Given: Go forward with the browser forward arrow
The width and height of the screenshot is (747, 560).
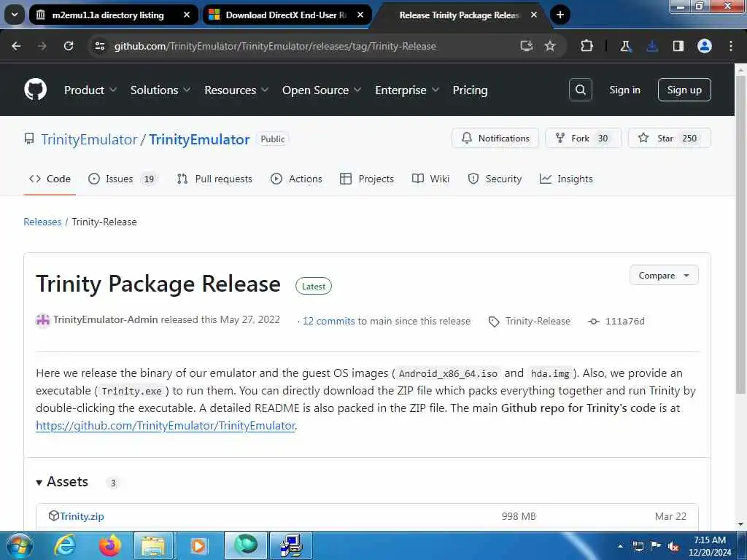Looking at the screenshot, I should point(42,46).
